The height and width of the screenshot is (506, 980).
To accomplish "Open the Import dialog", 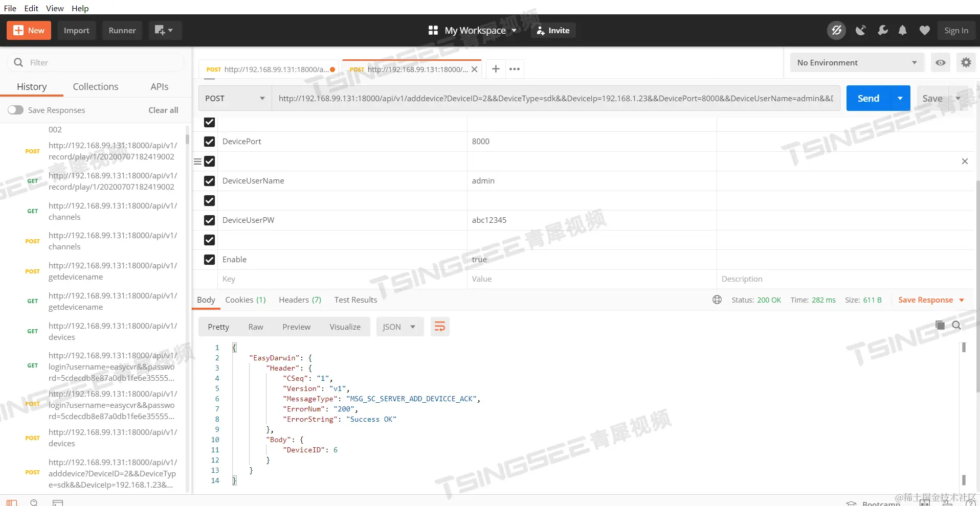I will tap(76, 31).
